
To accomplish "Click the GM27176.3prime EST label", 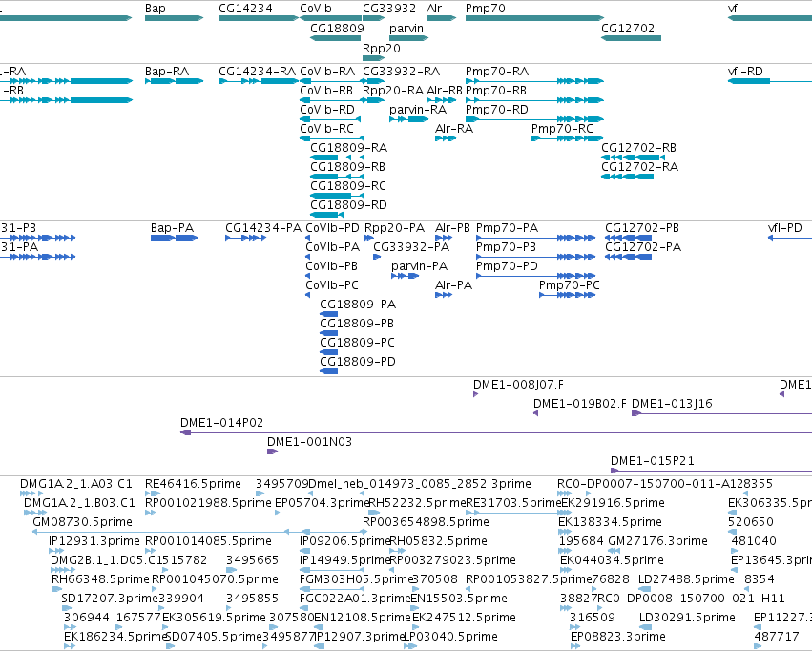I will click(657, 541).
